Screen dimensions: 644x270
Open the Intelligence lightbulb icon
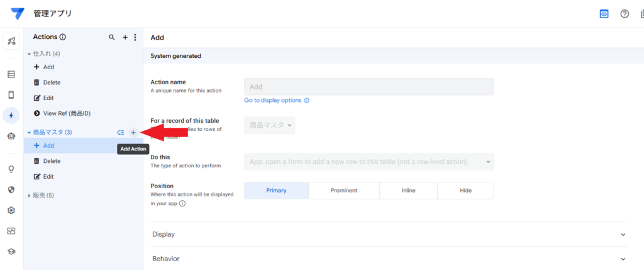point(11,169)
